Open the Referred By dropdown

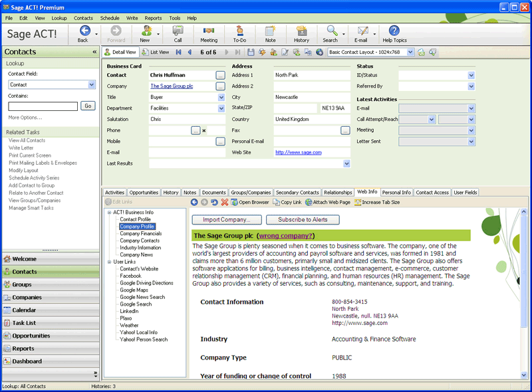471,86
